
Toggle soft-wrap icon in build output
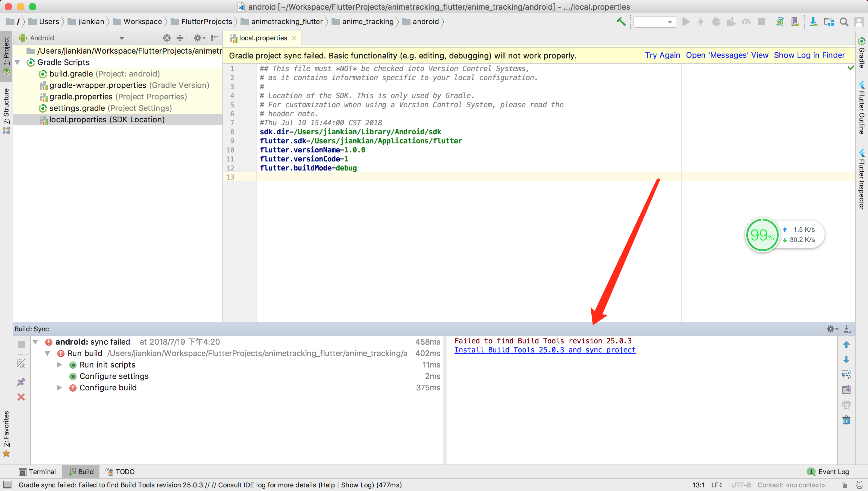point(846,374)
